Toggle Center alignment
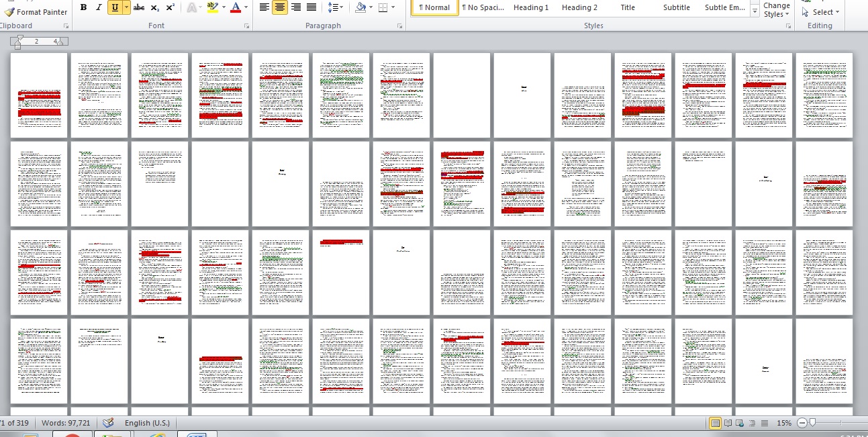This screenshot has width=868, height=437. (x=280, y=7)
